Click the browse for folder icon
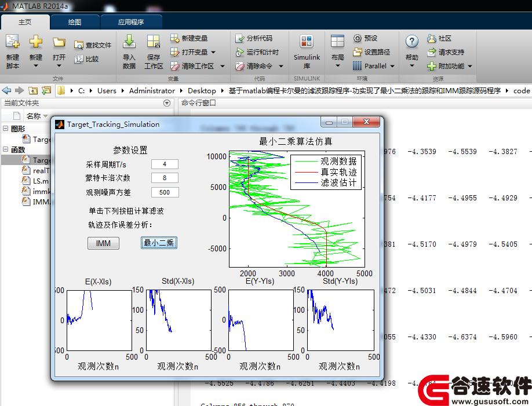 coord(46,90)
